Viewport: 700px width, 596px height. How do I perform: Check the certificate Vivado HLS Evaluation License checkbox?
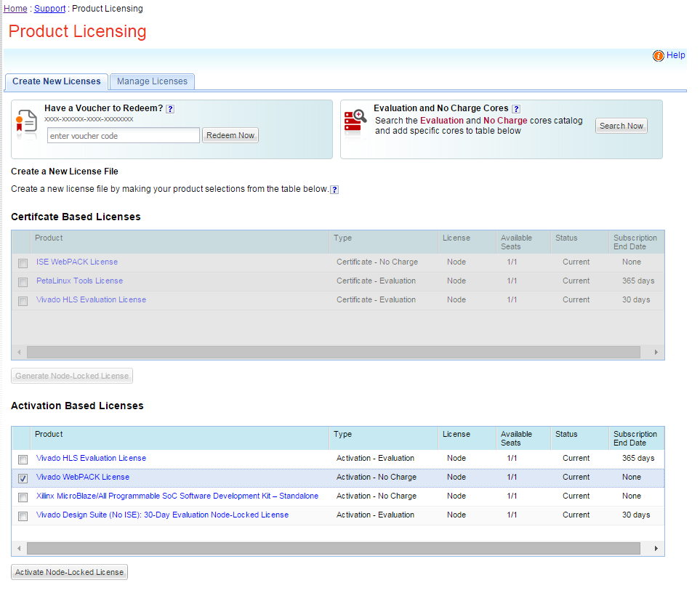(x=23, y=302)
